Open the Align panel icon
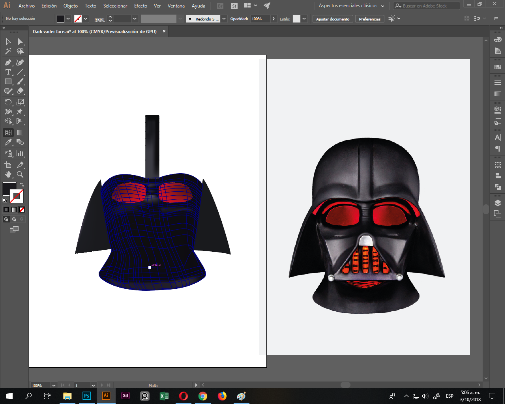 click(498, 176)
